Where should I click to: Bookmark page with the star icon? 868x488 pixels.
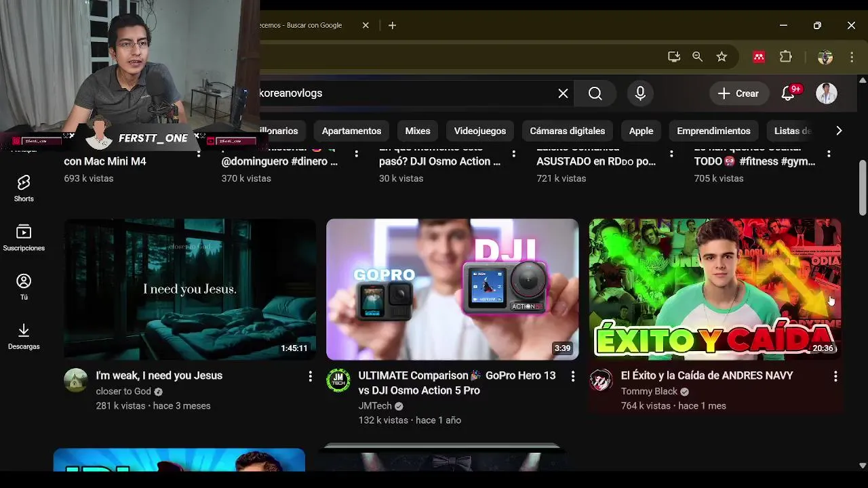coord(722,57)
